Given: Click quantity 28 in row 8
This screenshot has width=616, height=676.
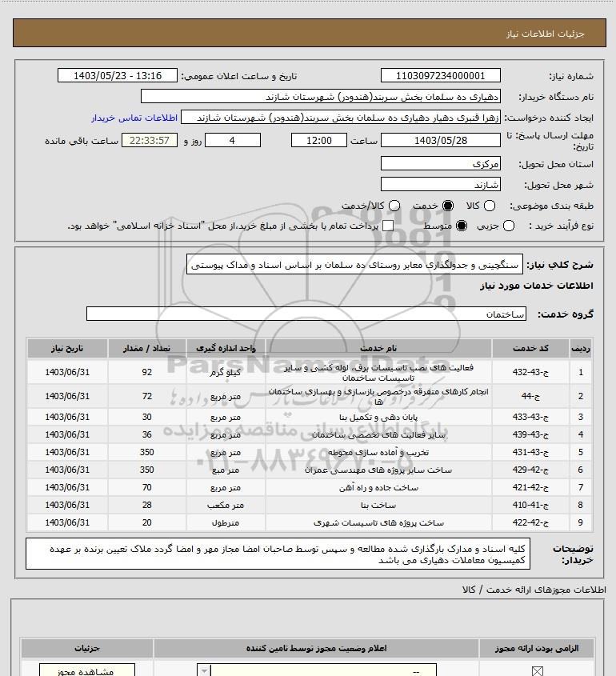Looking at the screenshot, I should tap(147, 505).
